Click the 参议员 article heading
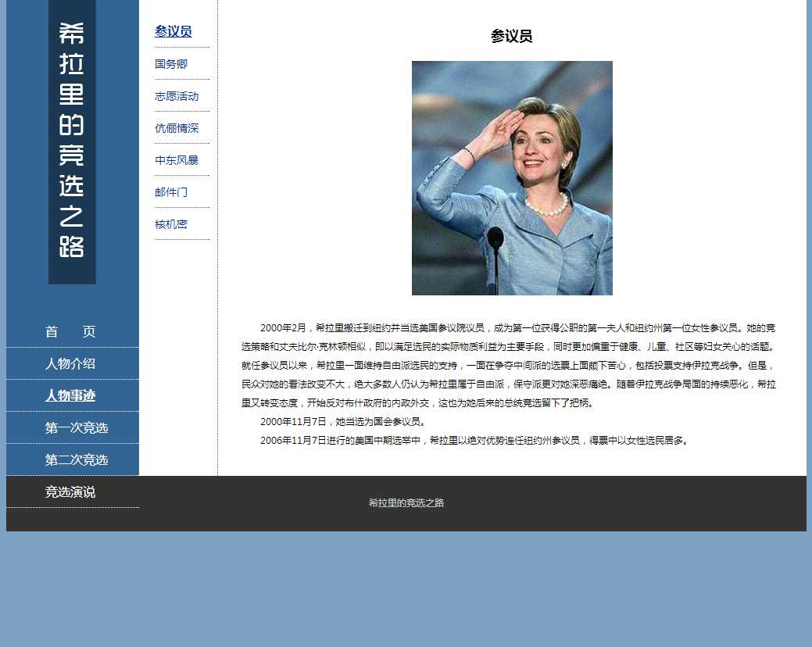 [x=512, y=36]
